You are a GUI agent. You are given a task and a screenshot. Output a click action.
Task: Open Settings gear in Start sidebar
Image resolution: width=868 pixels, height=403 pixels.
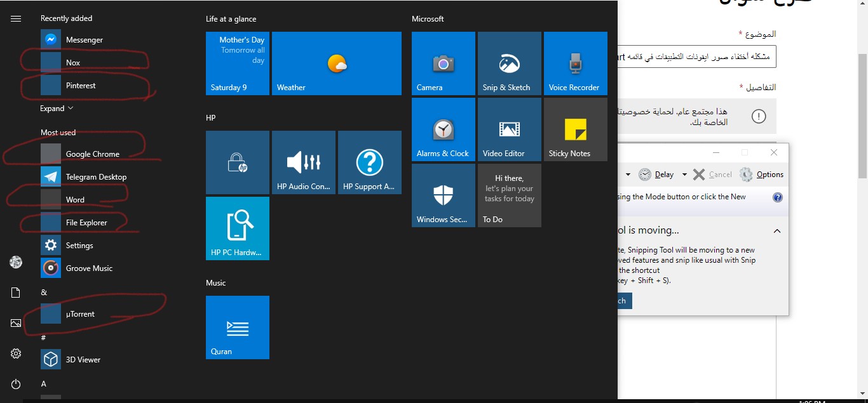click(16, 353)
